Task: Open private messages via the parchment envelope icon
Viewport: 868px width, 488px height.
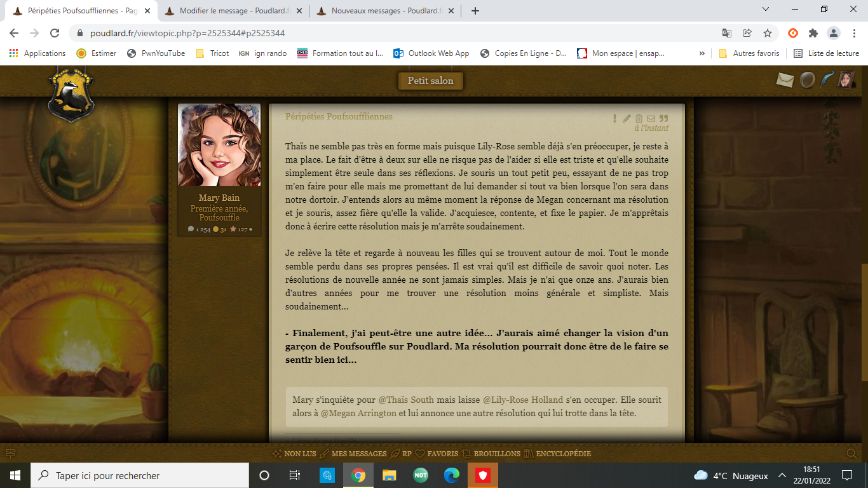Action: [786, 80]
